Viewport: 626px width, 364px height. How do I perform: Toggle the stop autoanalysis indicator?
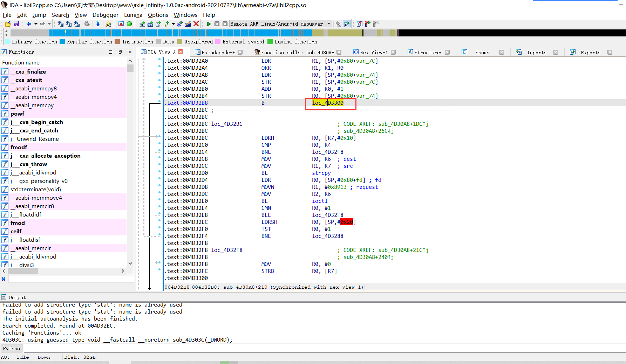(x=129, y=23)
